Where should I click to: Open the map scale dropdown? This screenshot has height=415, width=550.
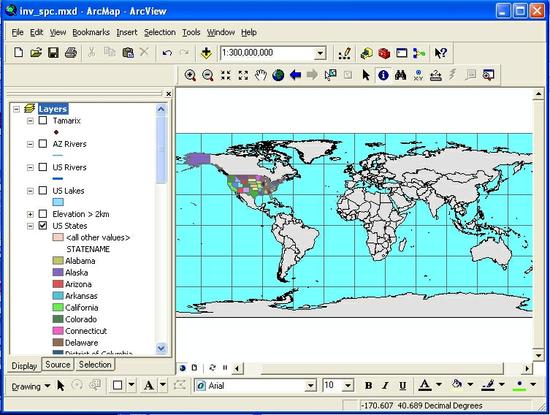(x=320, y=53)
